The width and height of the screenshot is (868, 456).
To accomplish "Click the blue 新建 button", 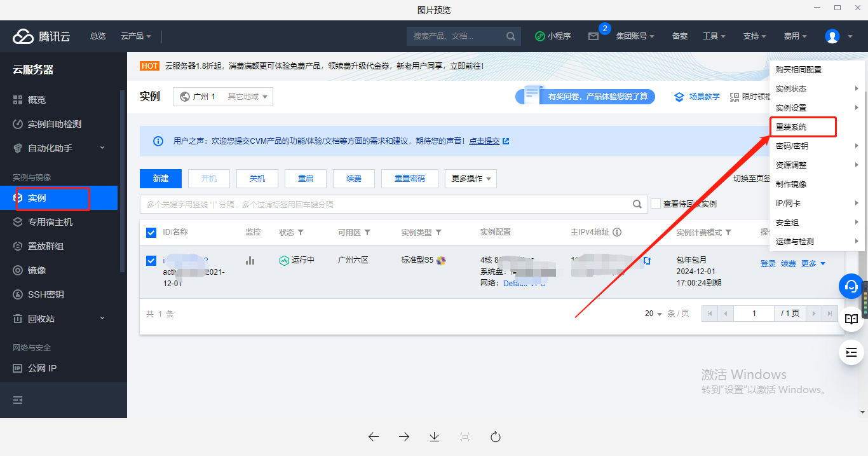I will 161,179.
